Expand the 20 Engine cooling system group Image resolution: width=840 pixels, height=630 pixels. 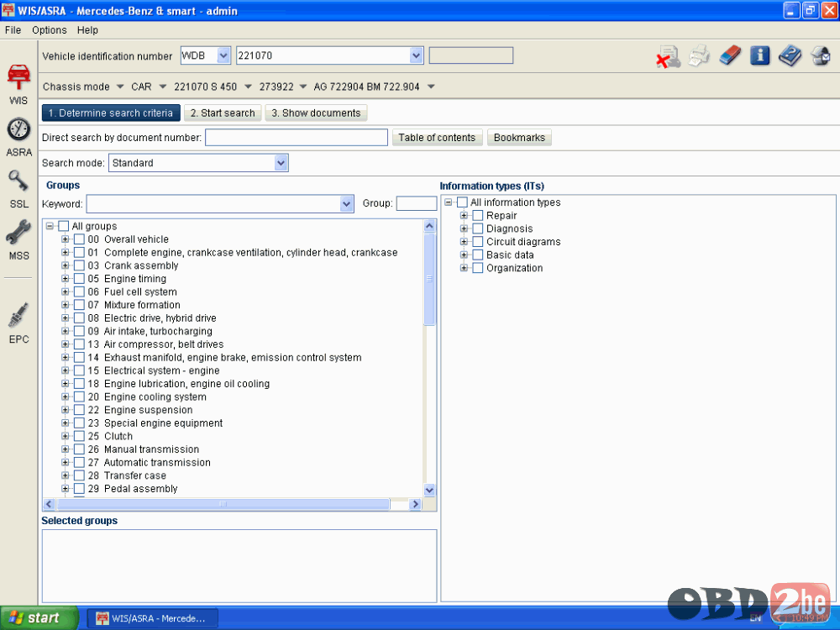coord(65,396)
